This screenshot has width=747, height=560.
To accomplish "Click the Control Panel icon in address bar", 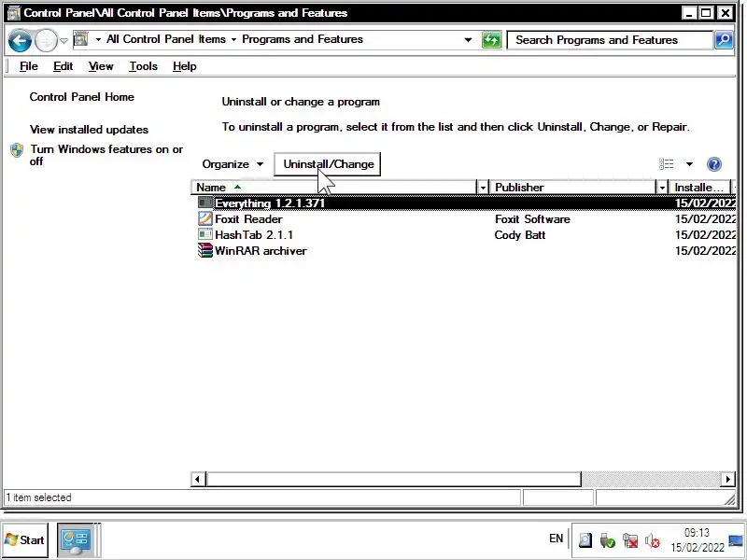I will click(x=81, y=39).
